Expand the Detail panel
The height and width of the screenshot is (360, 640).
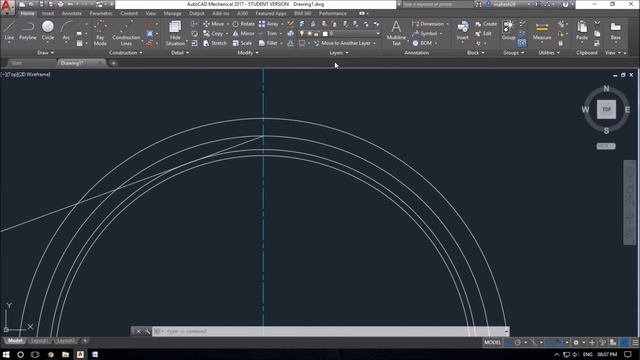tap(180, 53)
